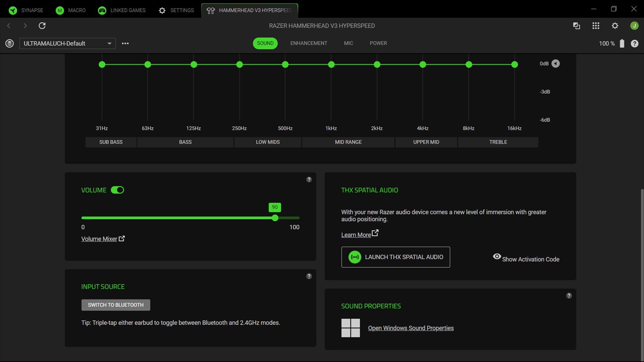
Task: Open help icon in Input Source panel
Action: coord(309,277)
